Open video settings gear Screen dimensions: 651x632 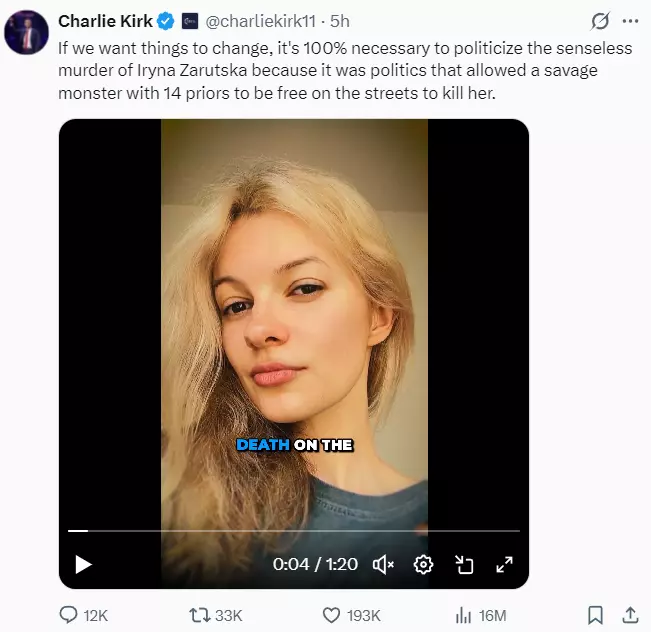point(423,564)
